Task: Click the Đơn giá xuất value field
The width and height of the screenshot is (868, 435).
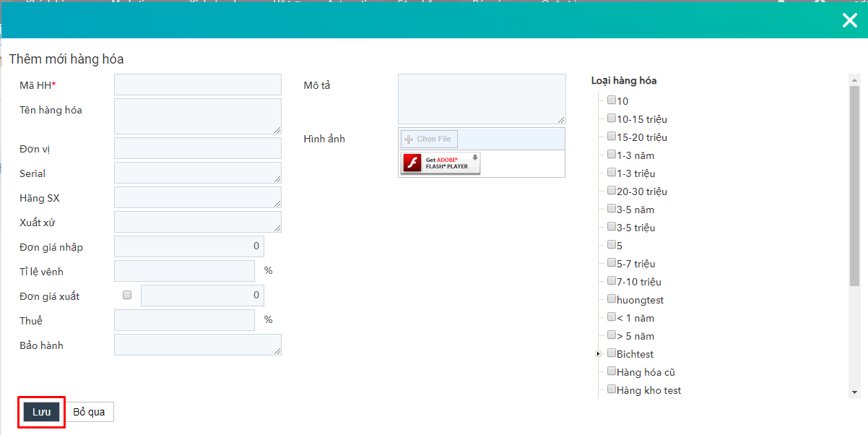Action: pos(203,296)
